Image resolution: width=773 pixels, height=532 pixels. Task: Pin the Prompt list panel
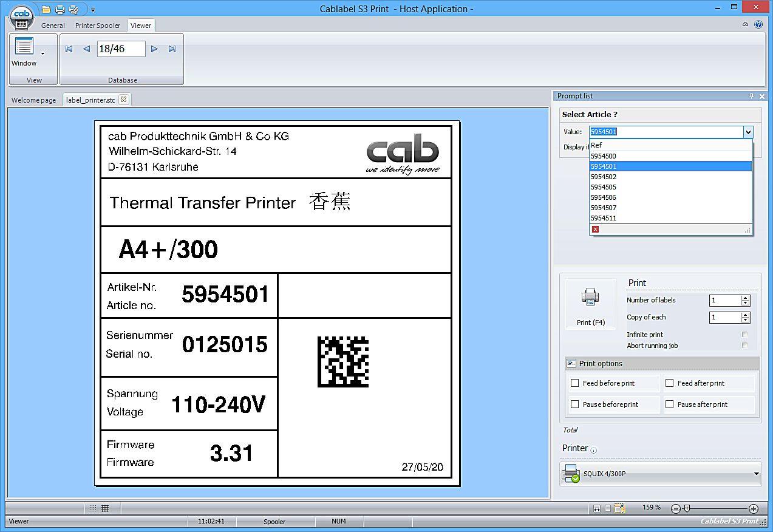pos(751,96)
